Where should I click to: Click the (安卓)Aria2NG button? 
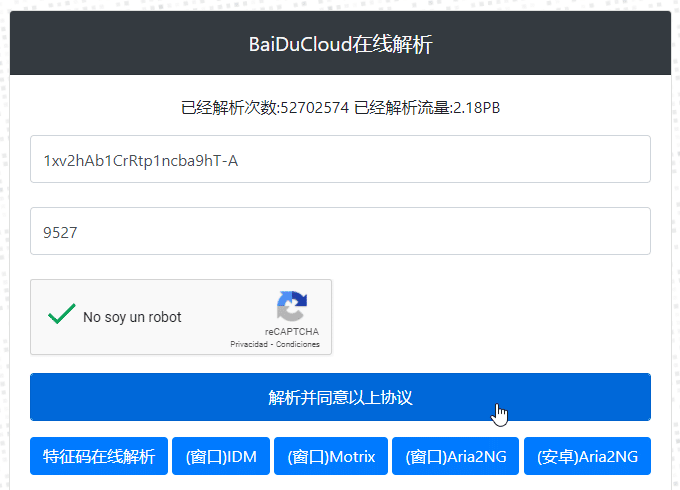587,456
